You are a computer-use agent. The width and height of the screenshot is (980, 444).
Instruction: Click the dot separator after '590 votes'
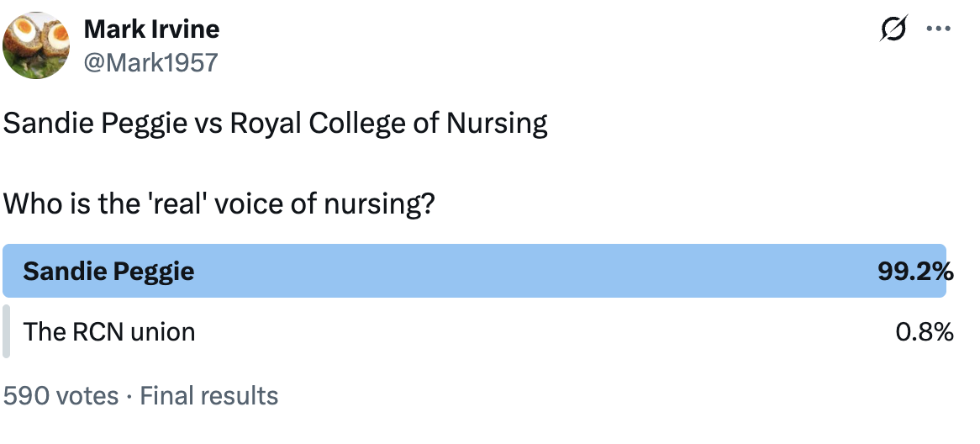[x=129, y=395]
